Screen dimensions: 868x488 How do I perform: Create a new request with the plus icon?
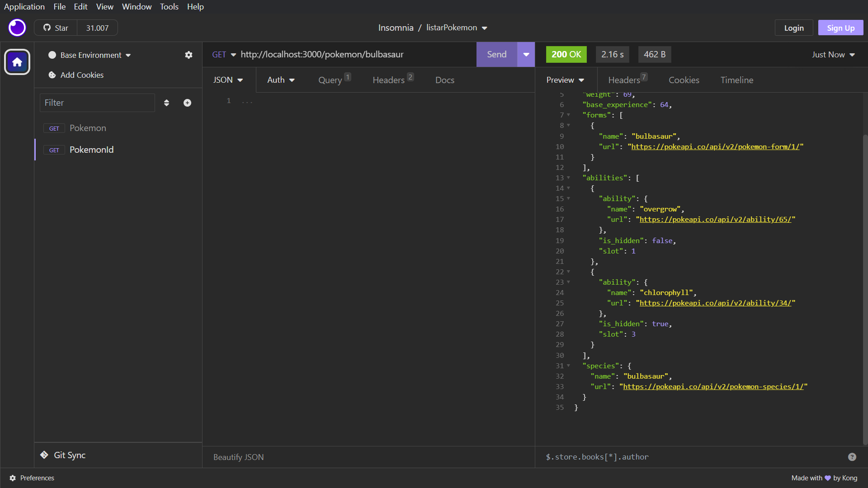tap(187, 103)
